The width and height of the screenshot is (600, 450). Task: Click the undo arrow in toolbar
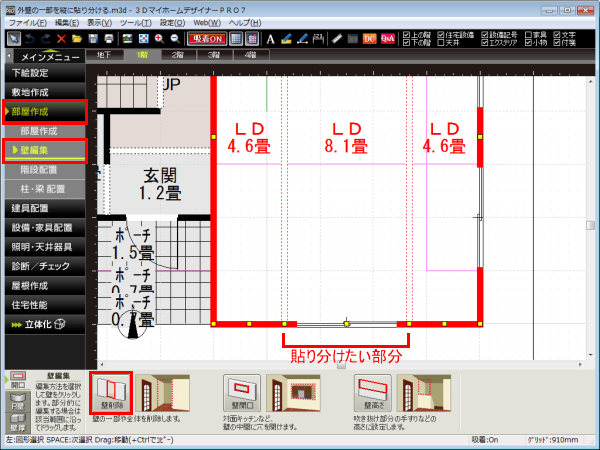(x=29, y=38)
